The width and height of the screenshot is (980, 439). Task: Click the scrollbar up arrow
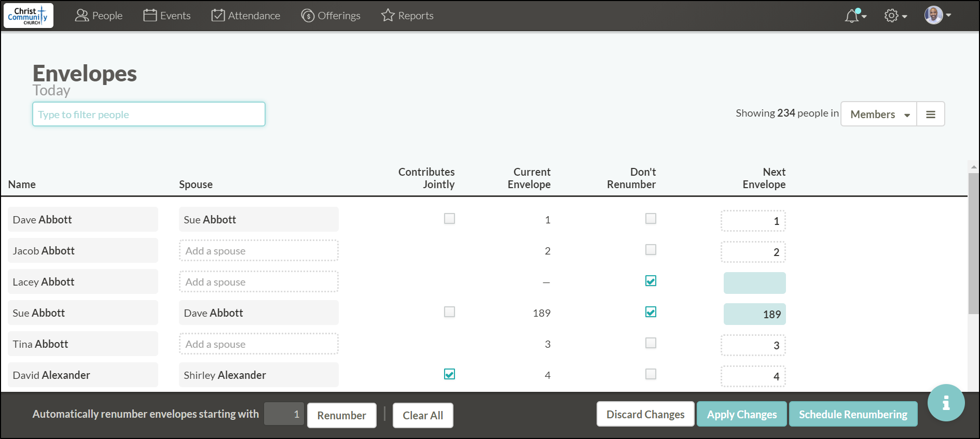click(x=974, y=167)
